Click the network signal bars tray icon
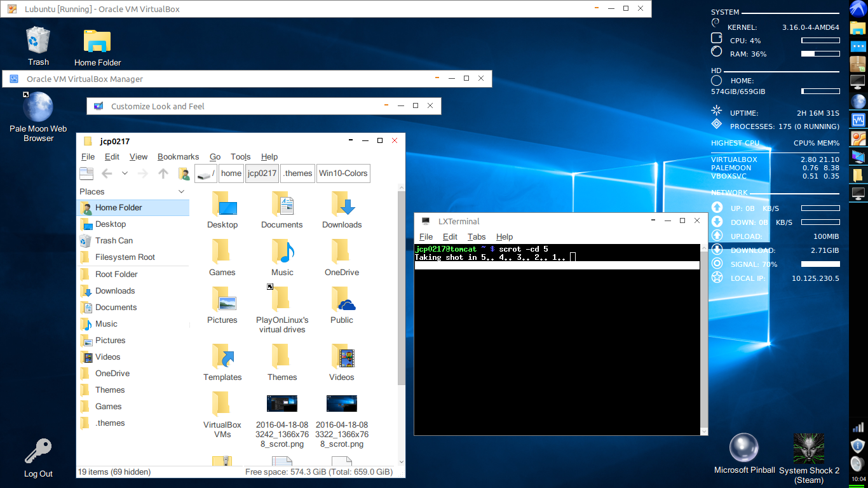The height and width of the screenshot is (488, 868). pyautogui.click(x=858, y=427)
